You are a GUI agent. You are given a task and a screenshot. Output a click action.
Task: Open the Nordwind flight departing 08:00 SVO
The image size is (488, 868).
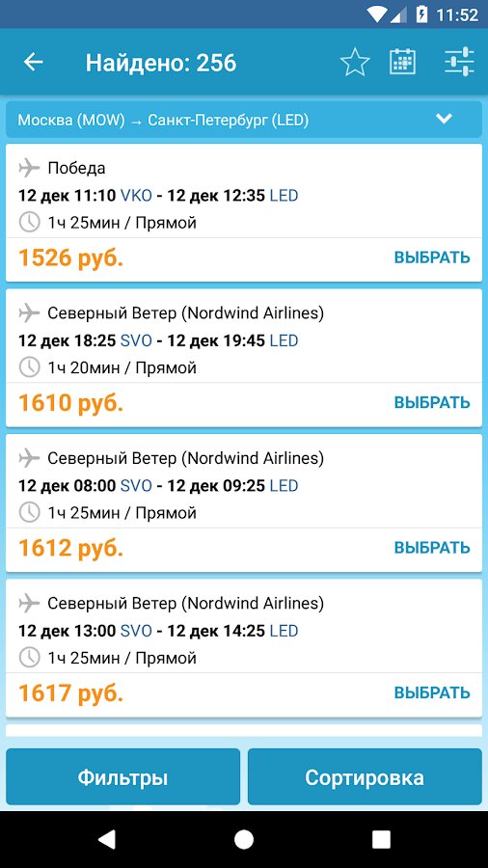[244, 502]
